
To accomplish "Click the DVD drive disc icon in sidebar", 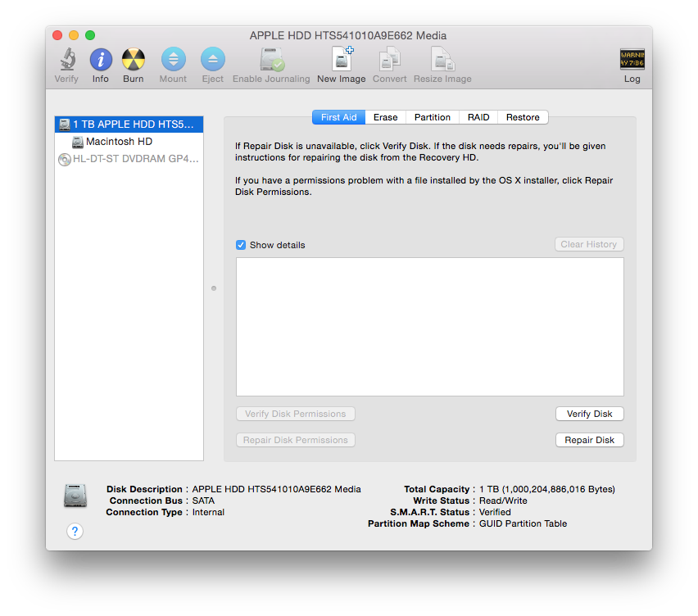I will click(x=65, y=160).
